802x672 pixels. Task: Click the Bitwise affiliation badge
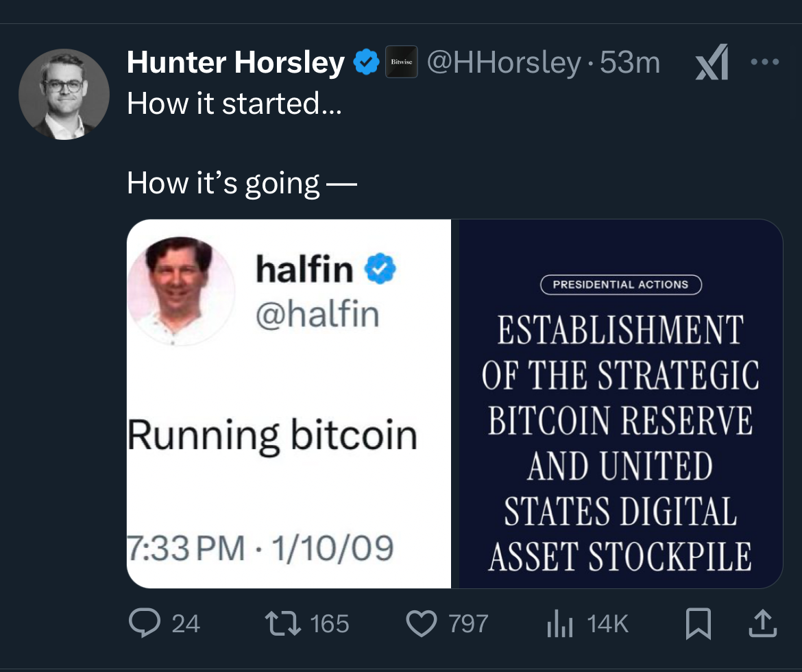tap(401, 62)
